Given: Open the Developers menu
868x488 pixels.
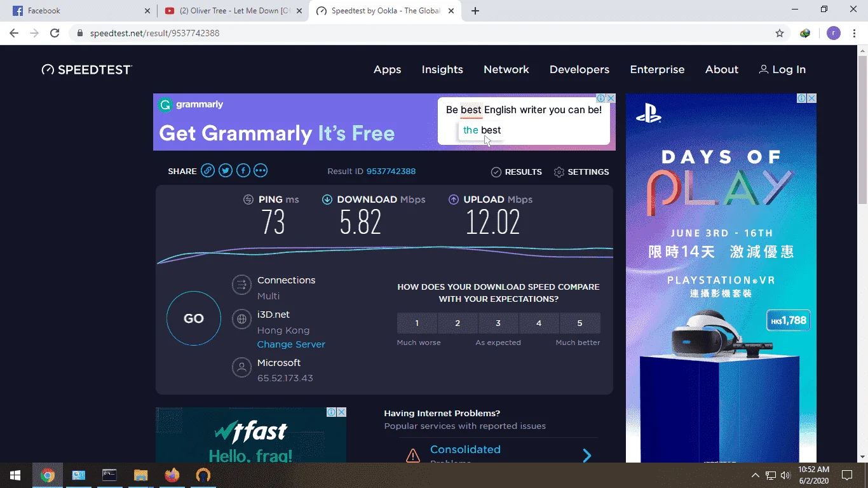Looking at the screenshot, I should click(580, 69).
